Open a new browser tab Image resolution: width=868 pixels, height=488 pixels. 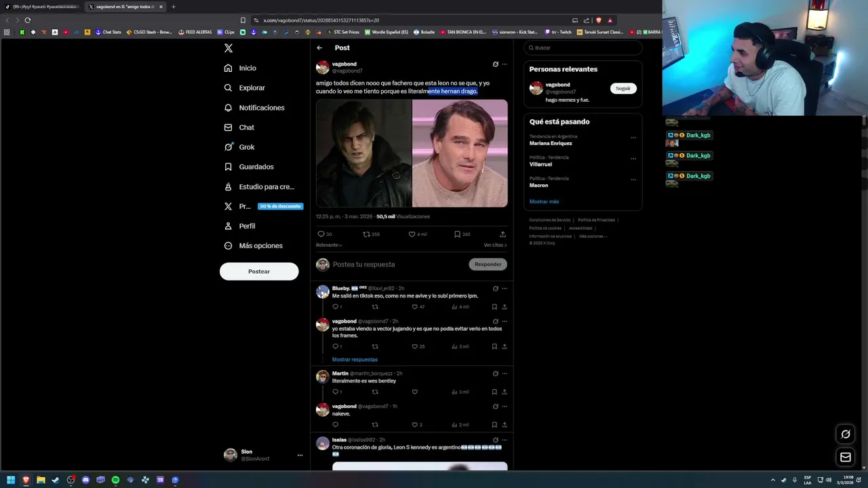point(173,7)
